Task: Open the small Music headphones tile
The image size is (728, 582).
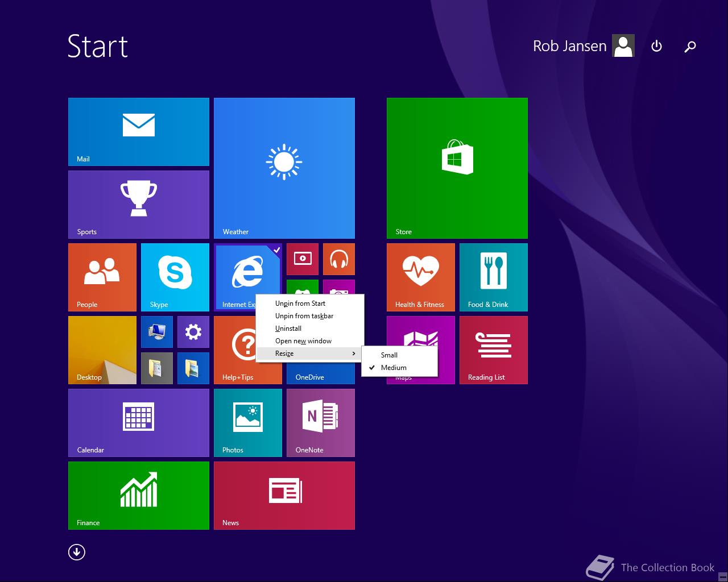Action: tap(339, 259)
